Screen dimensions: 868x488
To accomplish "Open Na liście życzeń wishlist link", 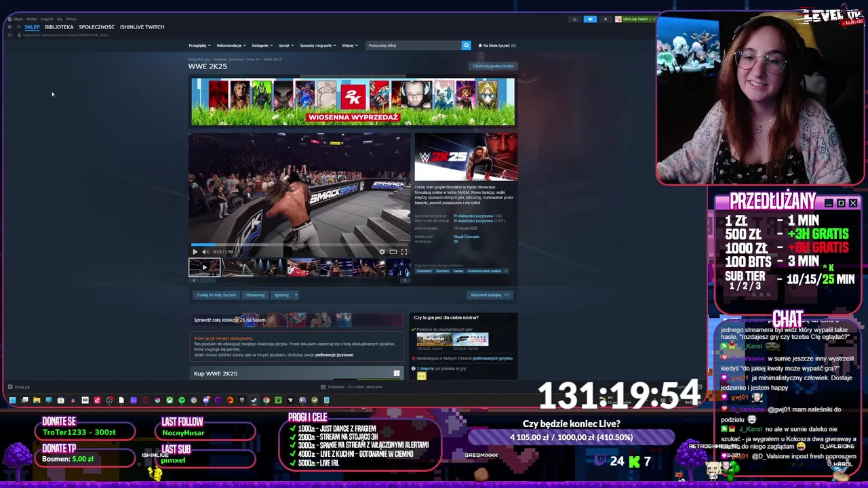I will point(497,45).
